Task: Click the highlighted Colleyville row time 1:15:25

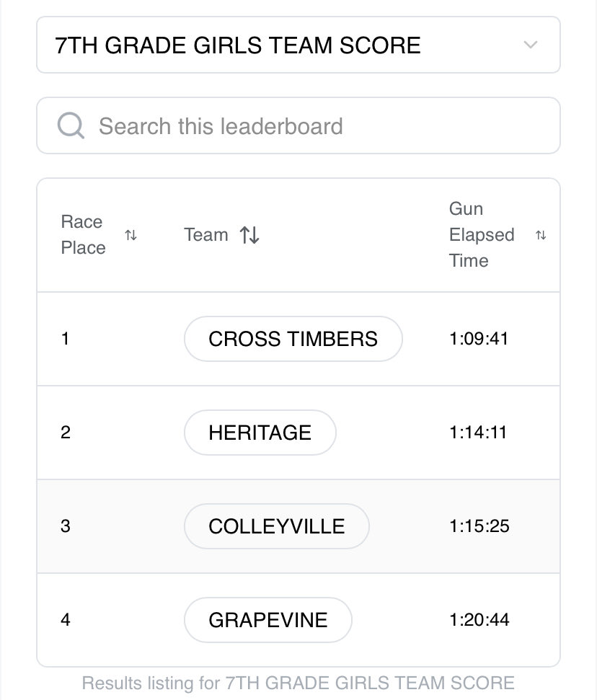Action: [x=479, y=526]
